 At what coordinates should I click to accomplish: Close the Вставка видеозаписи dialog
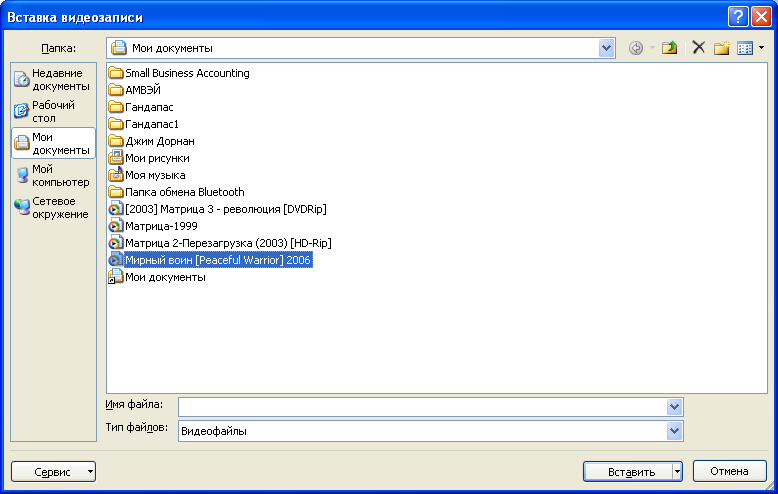[x=761, y=17]
